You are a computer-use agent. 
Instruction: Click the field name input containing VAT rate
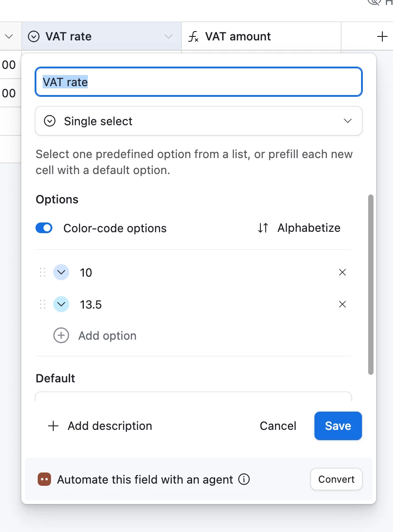[x=199, y=82]
